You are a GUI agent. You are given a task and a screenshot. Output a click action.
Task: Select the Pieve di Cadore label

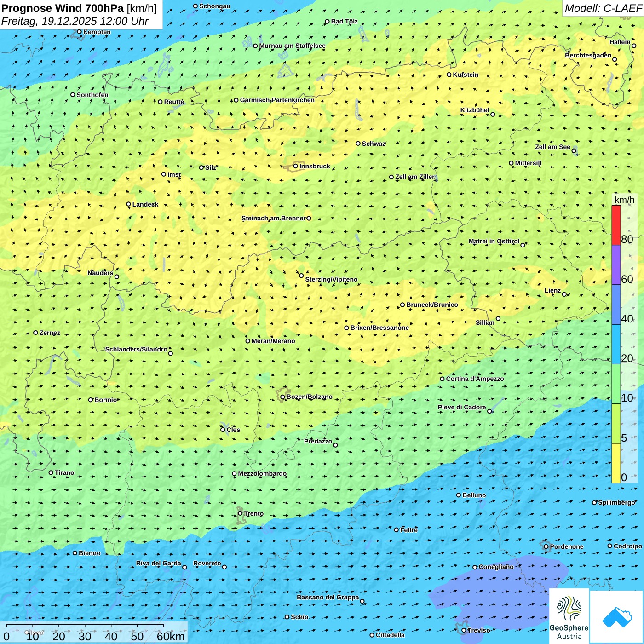point(462,407)
